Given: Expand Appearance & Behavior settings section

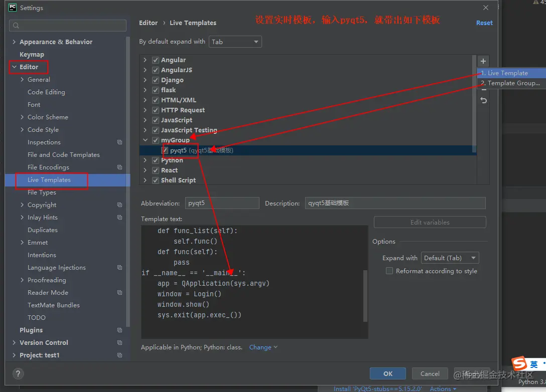Looking at the screenshot, I should tap(14, 42).
